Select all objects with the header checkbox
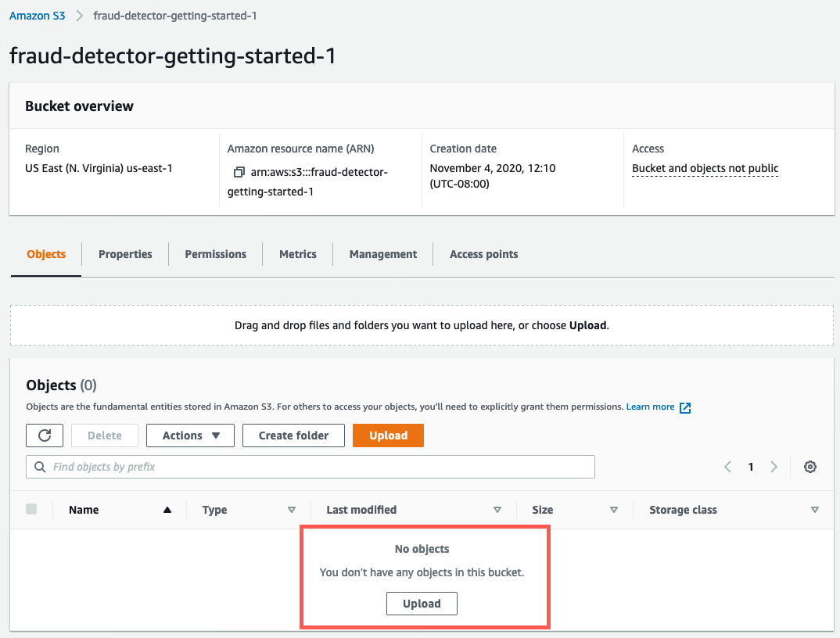Screen dimensions: 840x638 tap(31, 508)
